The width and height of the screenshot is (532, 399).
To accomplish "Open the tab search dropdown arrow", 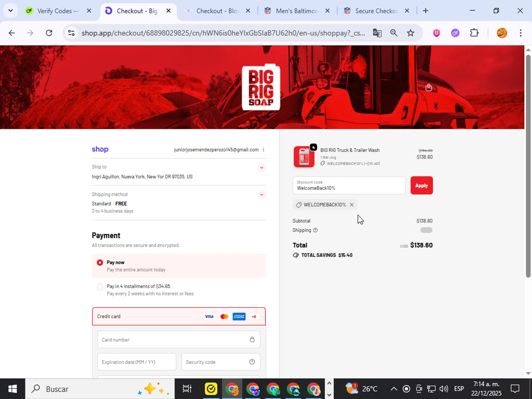I will click(x=10, y=11).
